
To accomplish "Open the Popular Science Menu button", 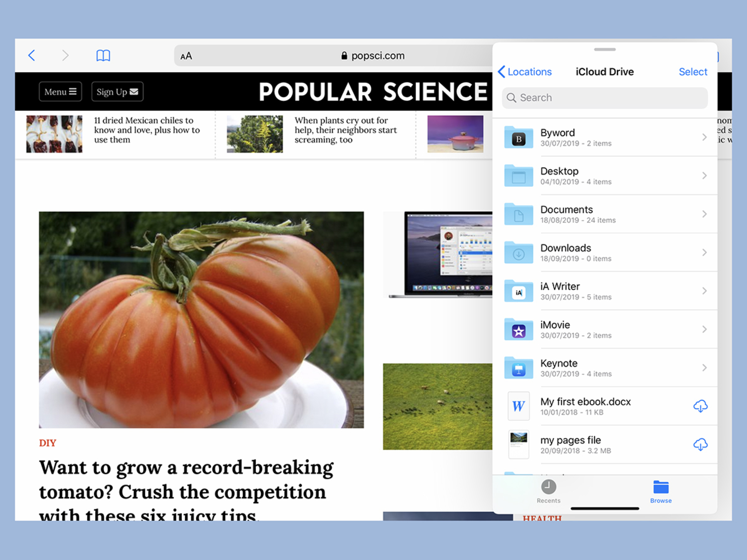I will [x=60, y=92].
